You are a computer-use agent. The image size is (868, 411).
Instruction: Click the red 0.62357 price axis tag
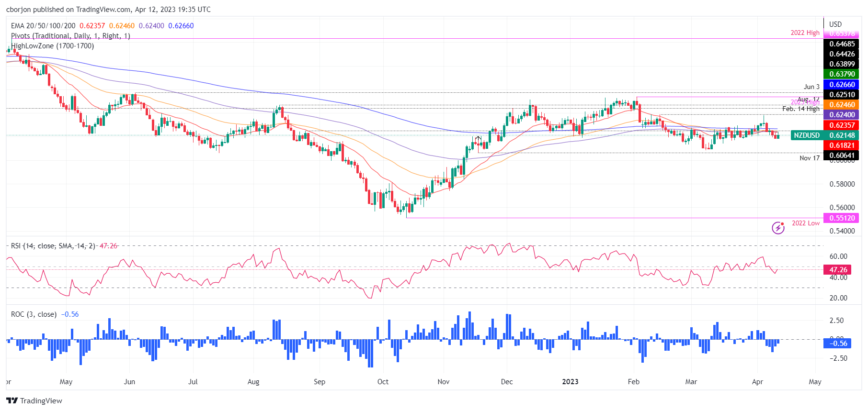pyautogui.click(x=841, y=125)
